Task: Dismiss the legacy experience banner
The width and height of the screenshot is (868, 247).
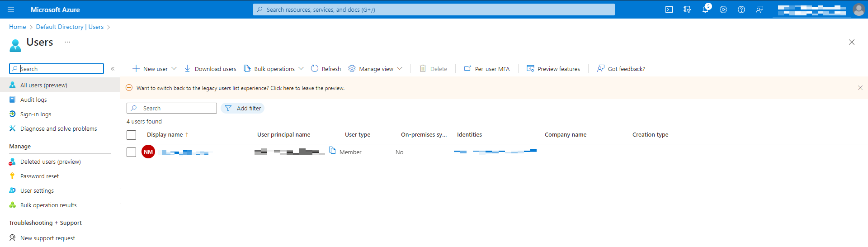Action: tap(860, 88)
